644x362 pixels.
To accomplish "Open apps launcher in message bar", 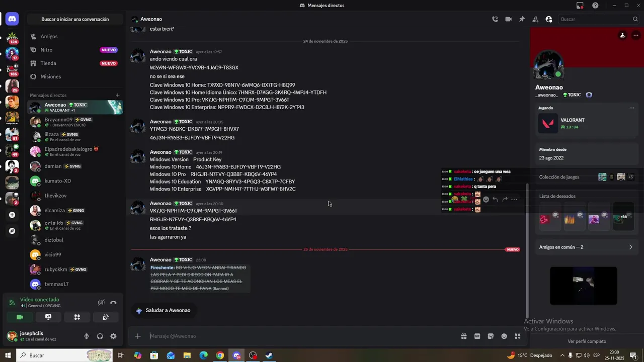I will click(517, 336).
